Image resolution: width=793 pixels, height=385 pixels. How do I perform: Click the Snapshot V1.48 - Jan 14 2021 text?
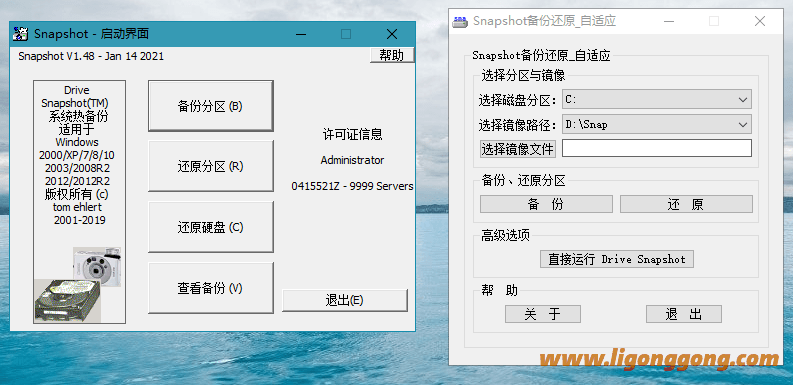(x=91, y=56)
